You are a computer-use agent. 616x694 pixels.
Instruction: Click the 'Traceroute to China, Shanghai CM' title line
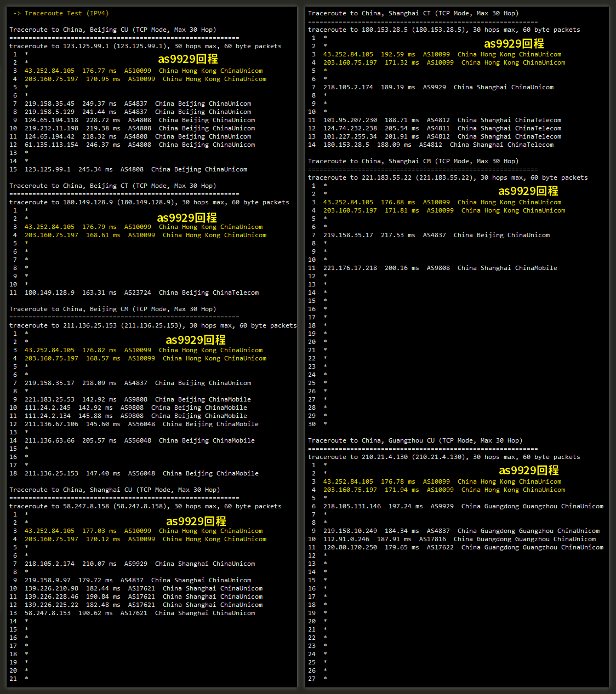[x=413, y=161]
